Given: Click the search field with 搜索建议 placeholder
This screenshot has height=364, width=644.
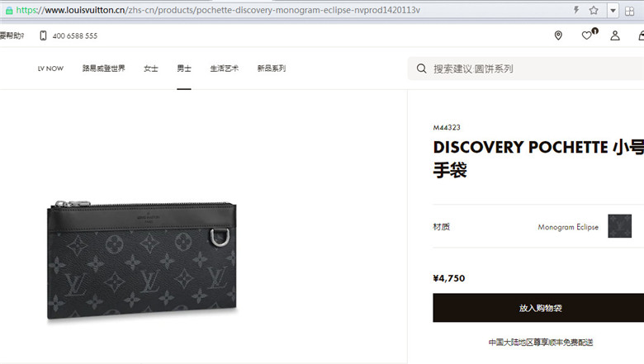Looking at the screenshot, I should point(526,69).
